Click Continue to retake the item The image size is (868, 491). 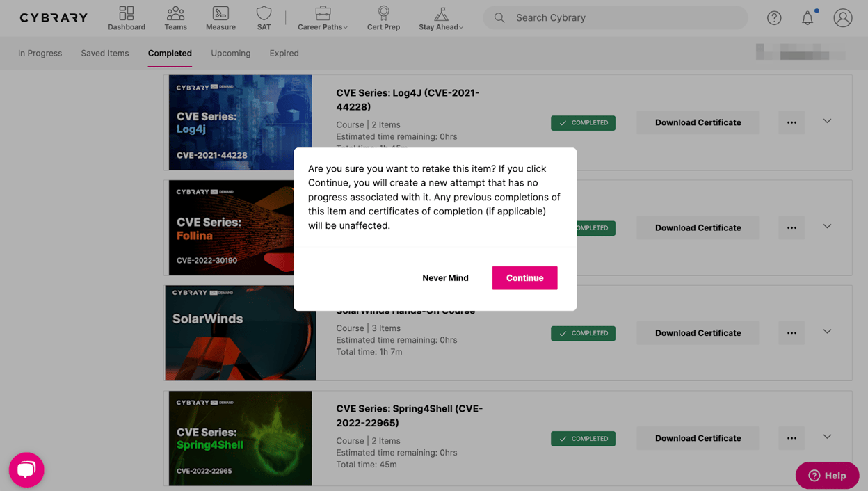pyautogui.click(x=524, y=277)
